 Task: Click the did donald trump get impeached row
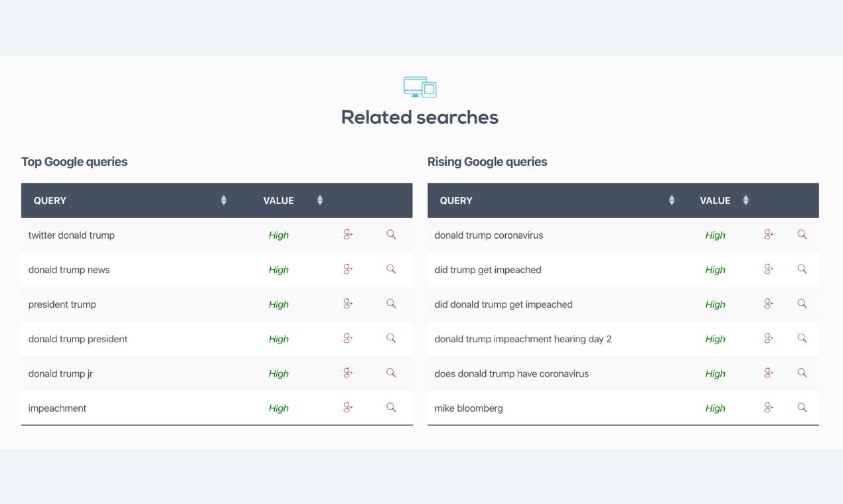pyautogui.click(x=623, y=304)
